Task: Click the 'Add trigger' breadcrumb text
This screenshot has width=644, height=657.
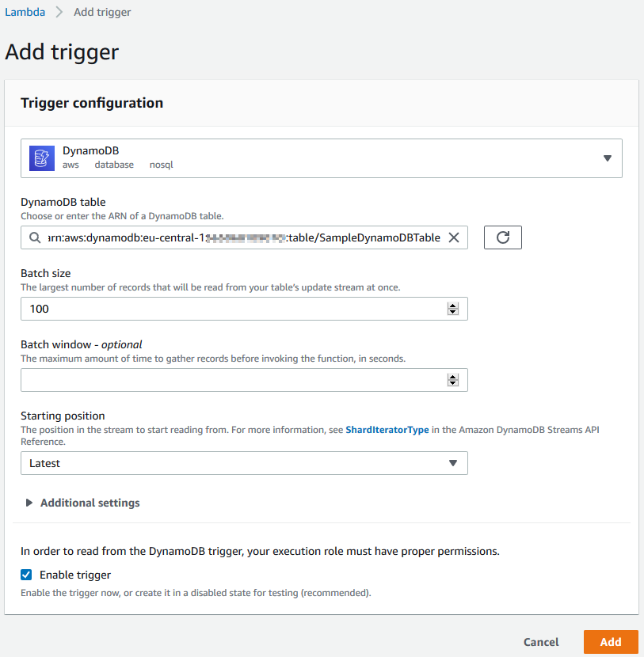Action: coord(102,12)
